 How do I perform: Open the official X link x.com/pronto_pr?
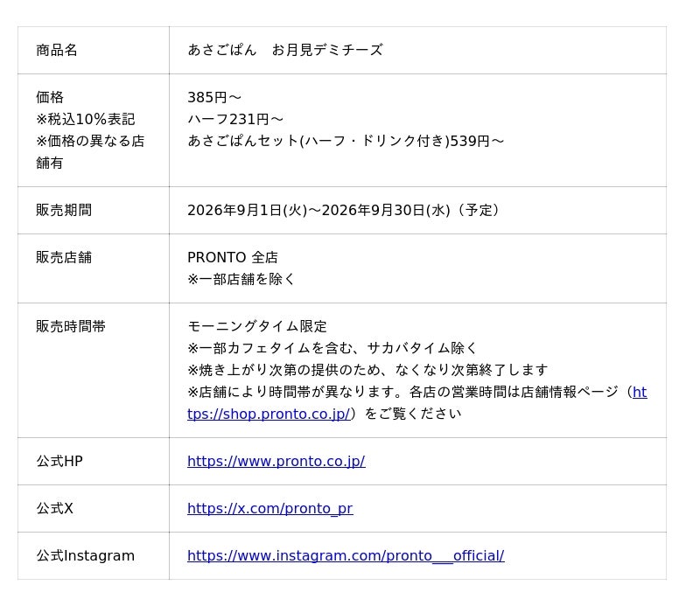point(270,508)
